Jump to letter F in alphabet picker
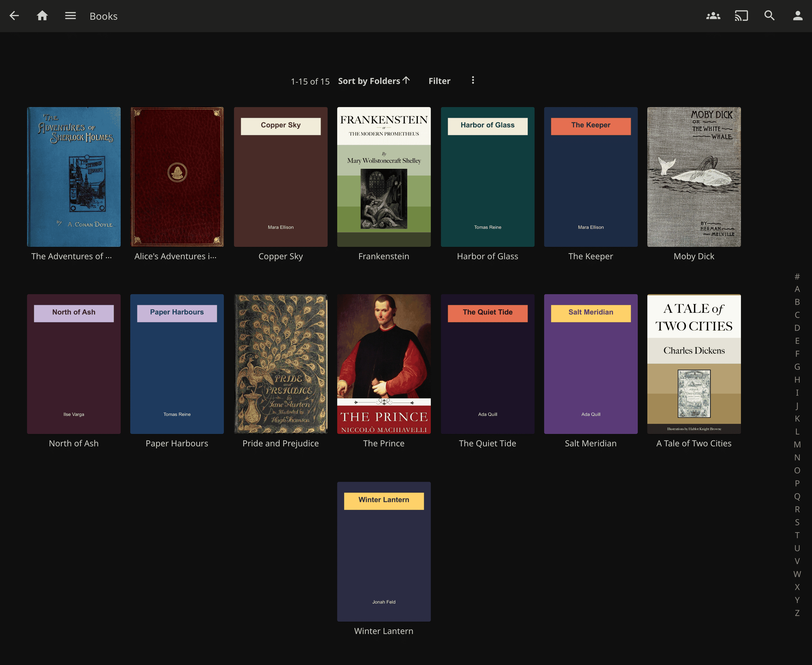Viewport: 812px width, 665px height. 797,354
